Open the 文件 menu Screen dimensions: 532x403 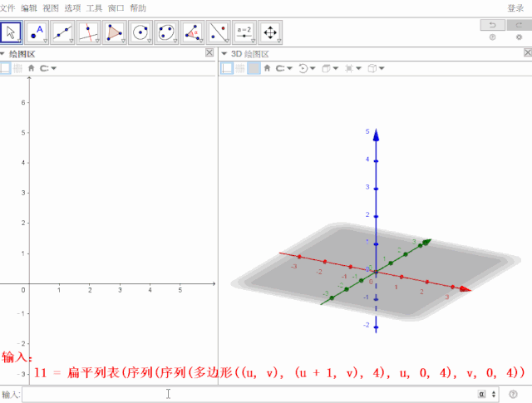point(7,7)
